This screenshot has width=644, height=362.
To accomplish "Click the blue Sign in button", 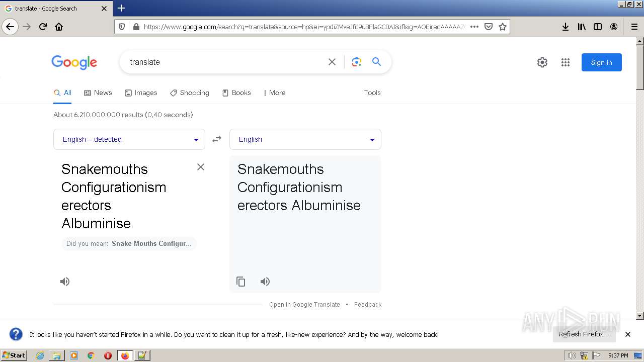I will tap(602, 62).
